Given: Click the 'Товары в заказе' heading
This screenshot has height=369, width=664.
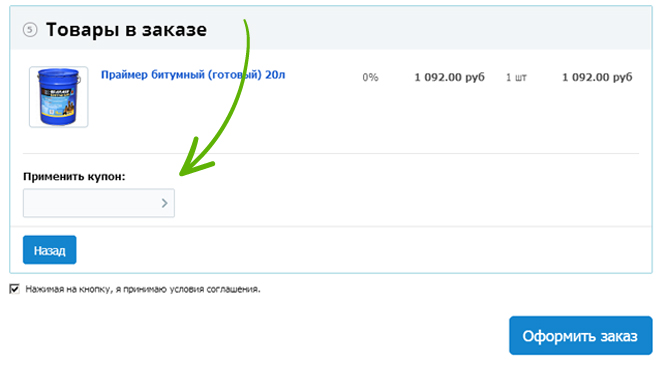Looking at the screenshot, I should 126,30.
